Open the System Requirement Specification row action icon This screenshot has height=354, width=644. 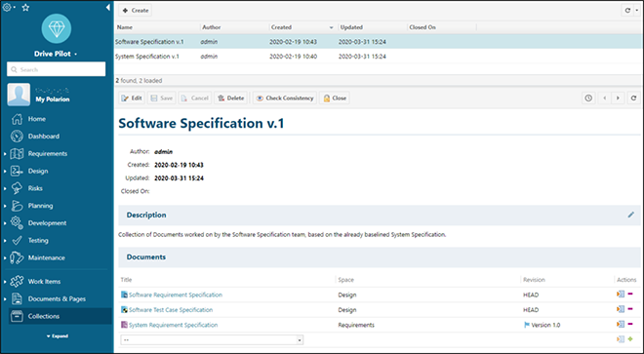621,325
